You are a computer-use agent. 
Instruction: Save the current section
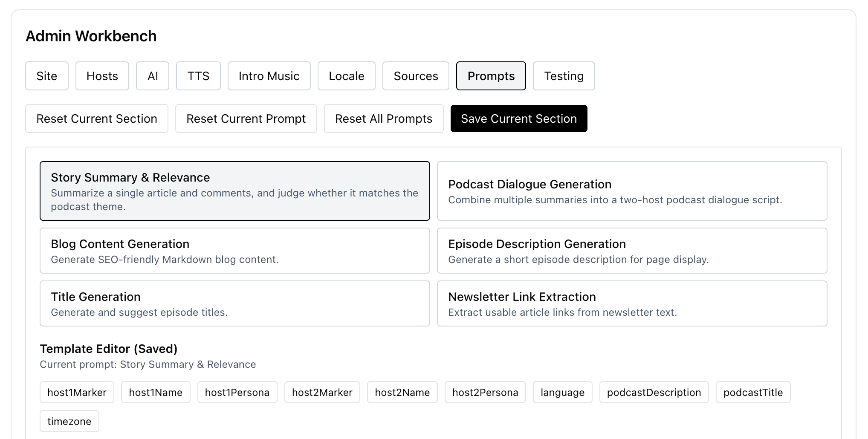518,118
